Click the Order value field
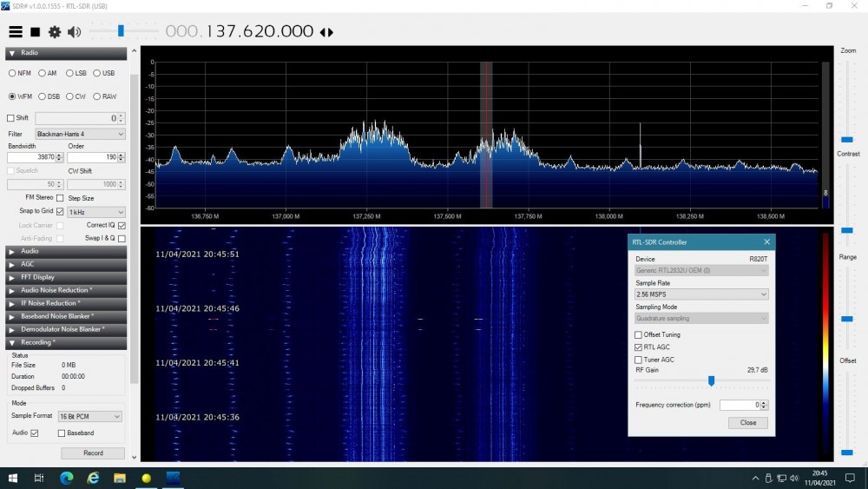Screen dimensions: 868x489 (x=93, y=157)
